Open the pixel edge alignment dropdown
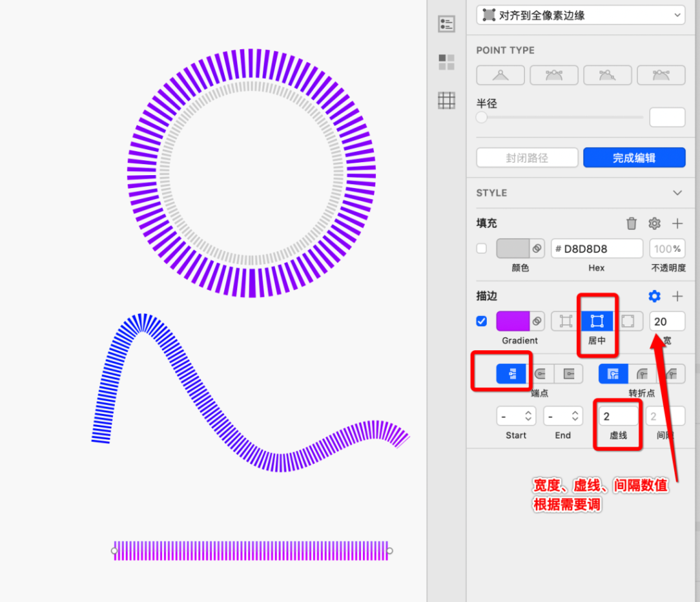The image size is (700, 602). click(580, 15)
